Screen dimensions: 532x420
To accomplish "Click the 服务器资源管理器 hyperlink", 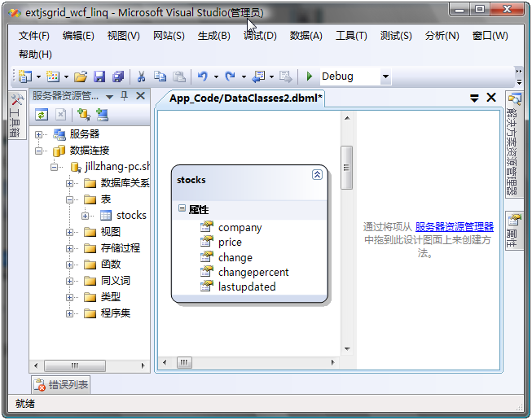I will coord(454,227).
